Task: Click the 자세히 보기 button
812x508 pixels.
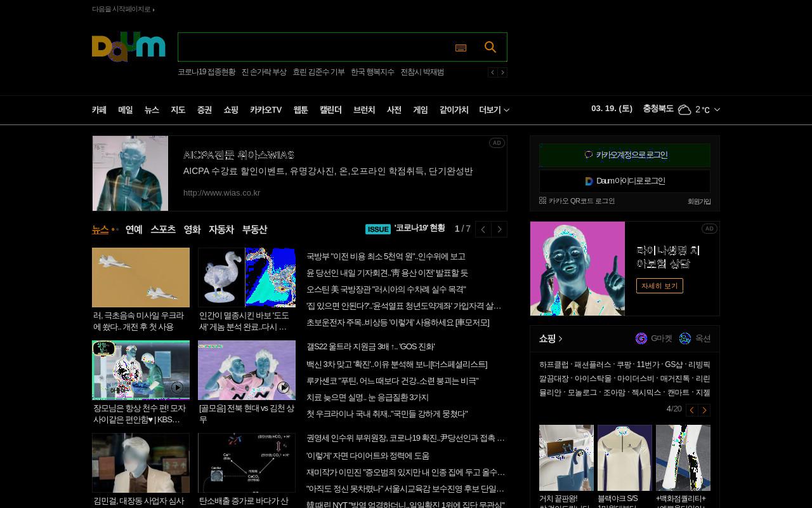Action: point(660,286)
